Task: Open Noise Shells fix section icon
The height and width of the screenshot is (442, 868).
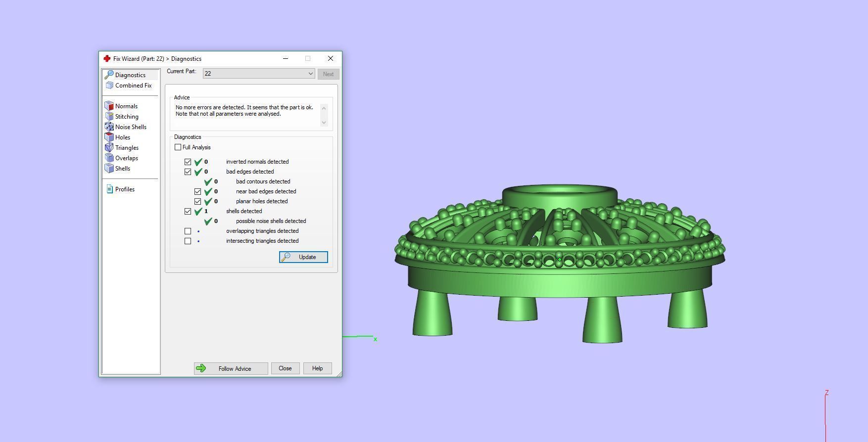Action: (x=109, y=127)
